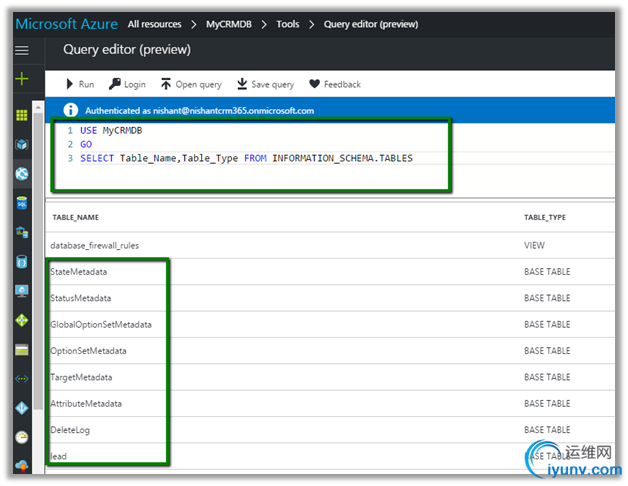
Task: Click the Login key icon
Action: (x=115, y=84)
